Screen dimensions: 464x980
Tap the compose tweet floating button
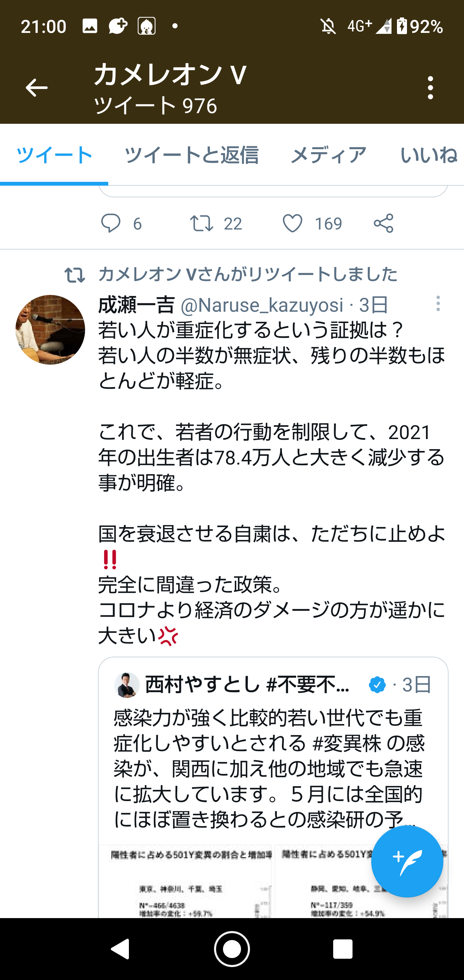coord(407,861)
